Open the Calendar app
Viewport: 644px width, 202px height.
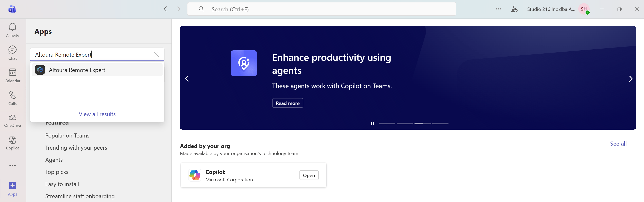point(13,75)
